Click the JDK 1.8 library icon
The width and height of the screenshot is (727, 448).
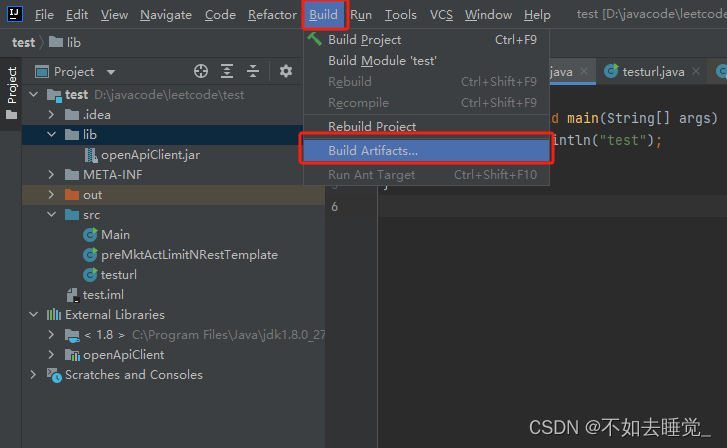click(x=72, y=335)
